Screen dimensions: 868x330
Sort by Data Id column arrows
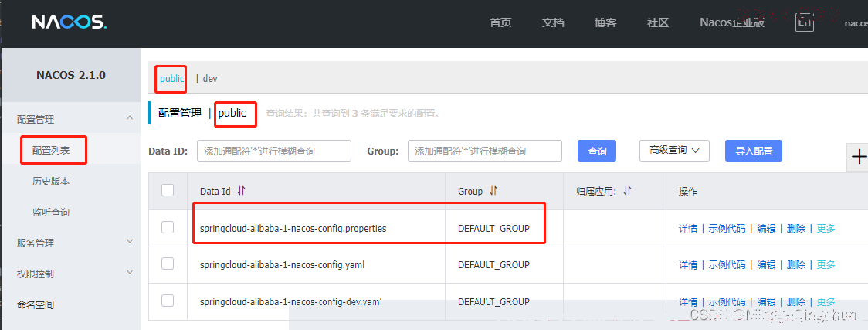(241, 191)
